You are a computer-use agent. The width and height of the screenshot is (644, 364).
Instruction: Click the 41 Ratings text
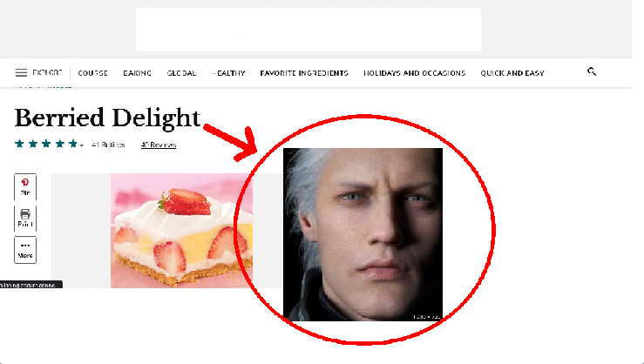click(x=108, y=145)
